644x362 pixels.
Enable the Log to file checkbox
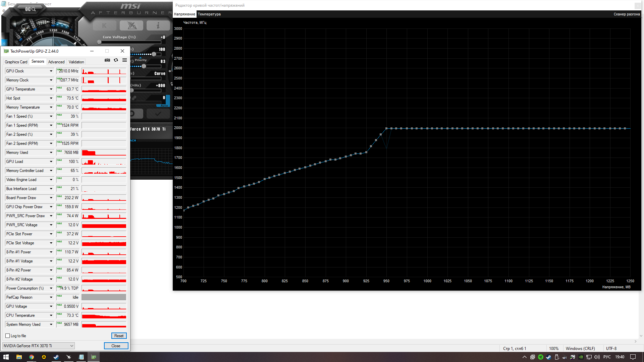(8, 336)
